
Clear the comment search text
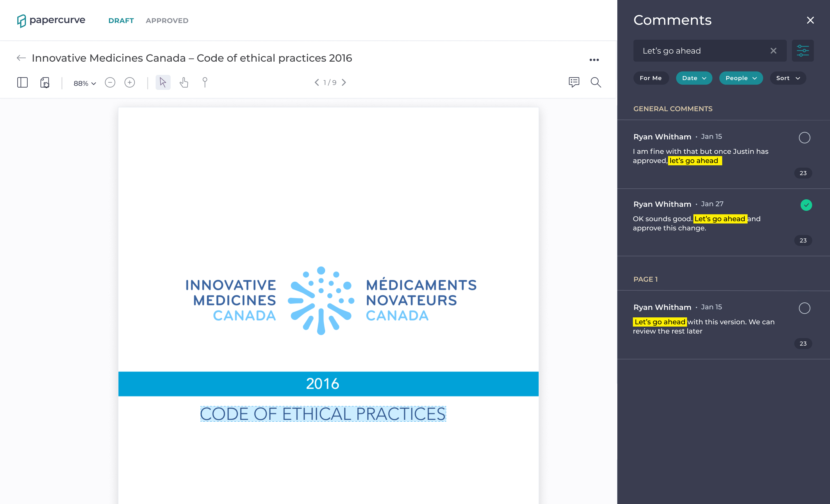pyautogui.click(x=773, y=50)
